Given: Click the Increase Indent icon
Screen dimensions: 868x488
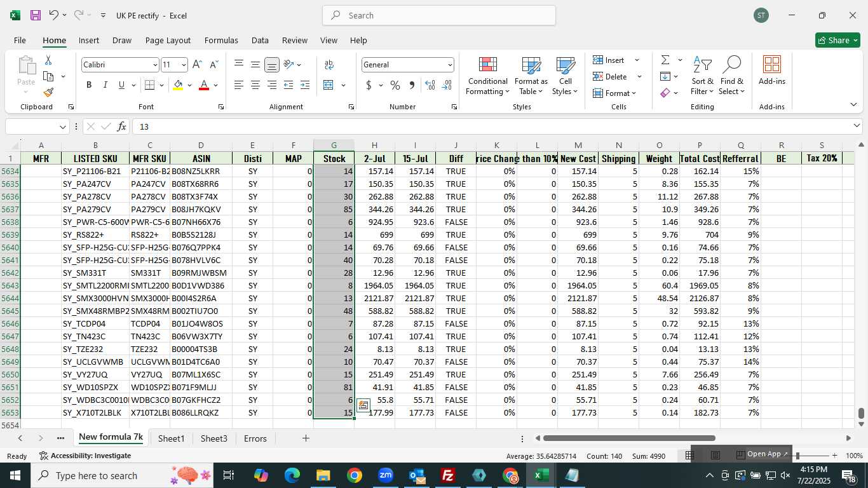Looking at the screenshot, I should point(305,85).
